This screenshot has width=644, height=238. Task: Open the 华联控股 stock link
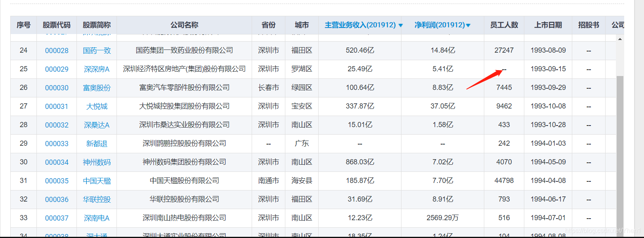[x=97, y=200]
